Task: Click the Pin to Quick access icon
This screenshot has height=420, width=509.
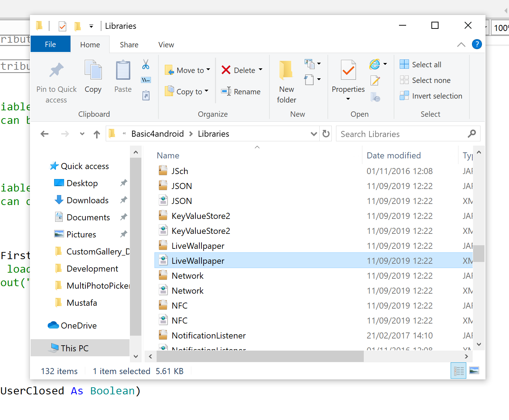Action: pos(56,70)
